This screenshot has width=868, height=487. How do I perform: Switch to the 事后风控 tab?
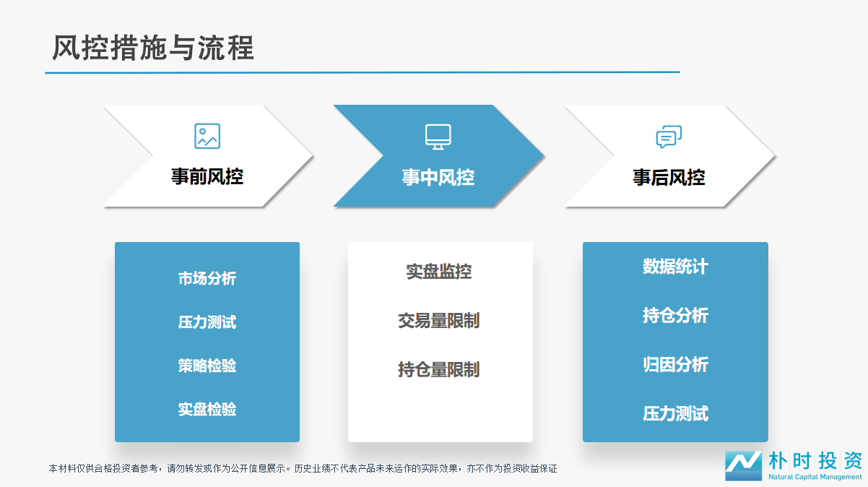click(x=669, y=178)
